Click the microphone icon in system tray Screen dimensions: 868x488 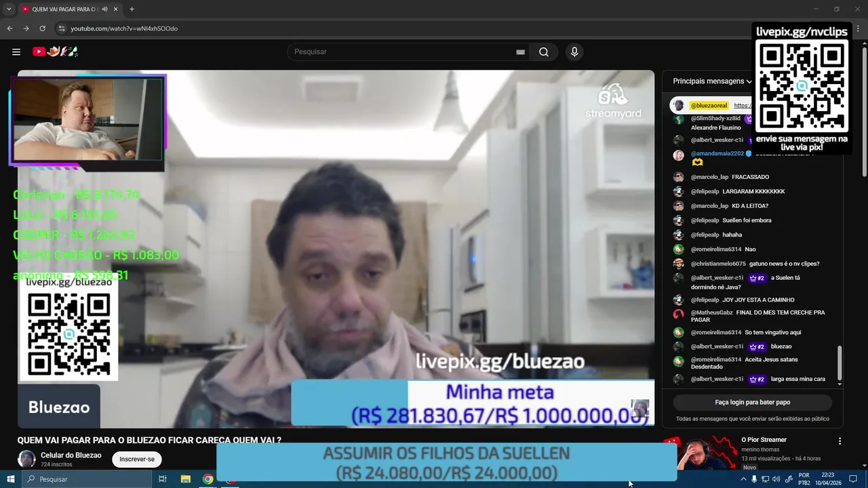754,479
